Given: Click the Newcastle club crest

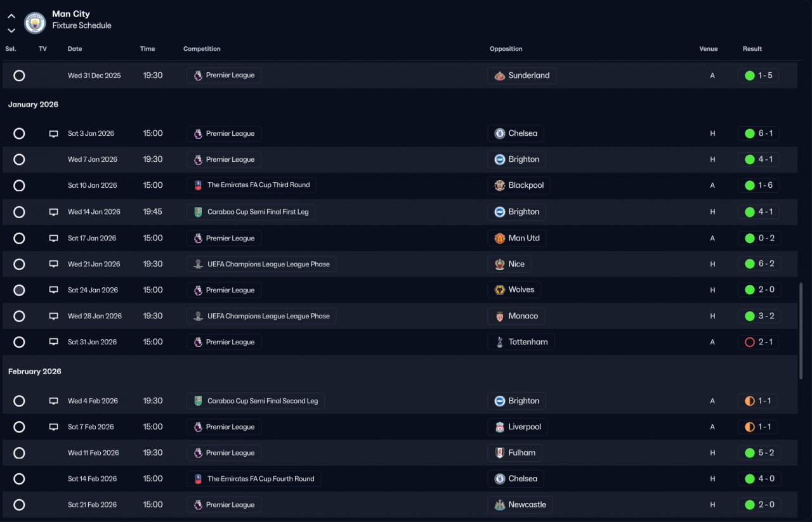Looking at the screenshot, I should 500,505.
